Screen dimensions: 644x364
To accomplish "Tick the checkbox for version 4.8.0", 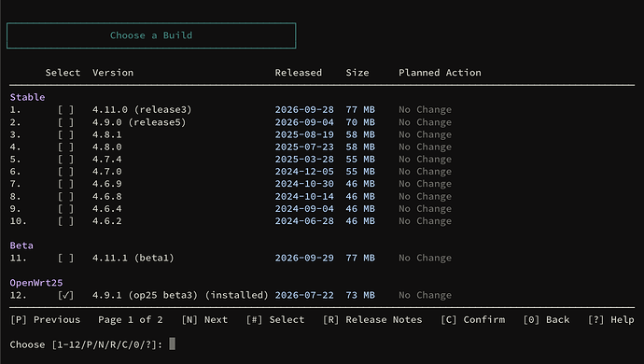I will point(65,147).
